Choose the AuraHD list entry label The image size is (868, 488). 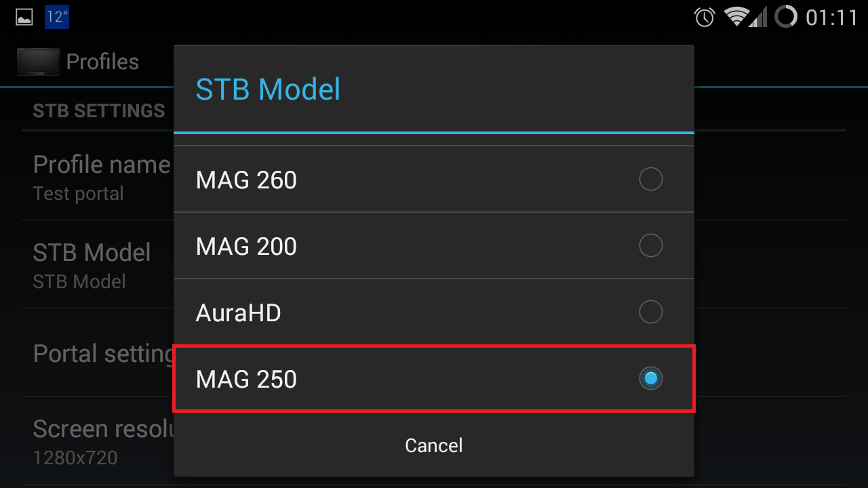[238, 312]
